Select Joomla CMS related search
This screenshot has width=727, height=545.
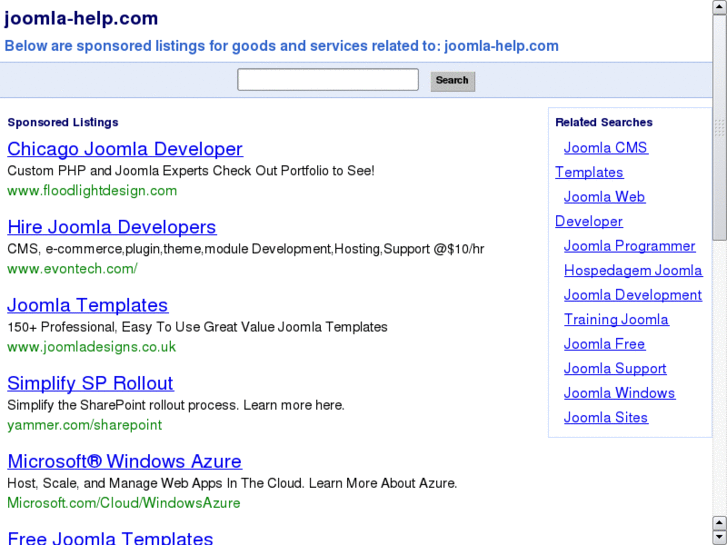606,147
